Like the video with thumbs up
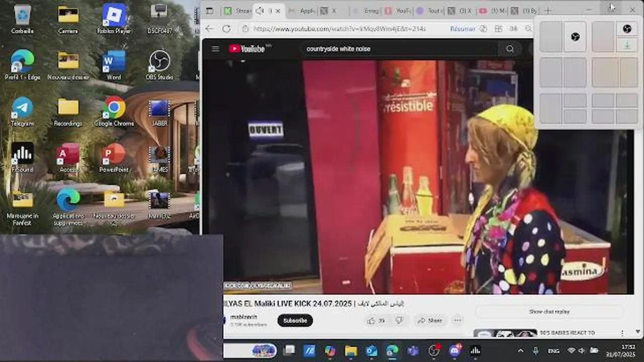644x362 pixels. (376, 320)
